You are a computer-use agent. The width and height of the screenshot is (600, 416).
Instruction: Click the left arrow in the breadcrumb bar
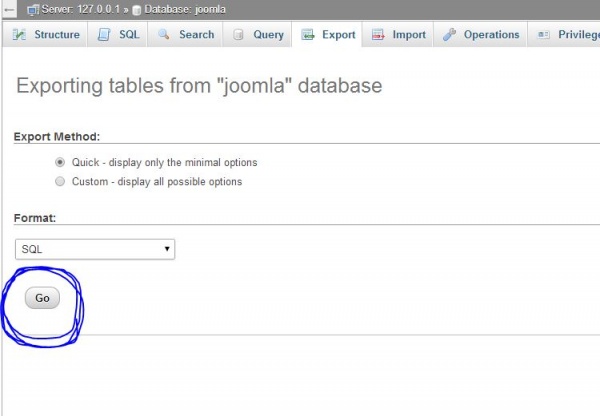[x=9, y=9]
